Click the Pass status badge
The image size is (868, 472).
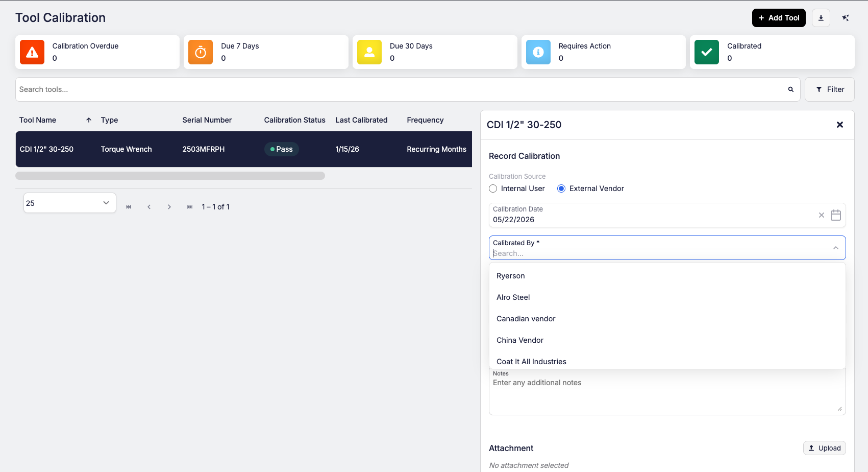coord(282,149)
